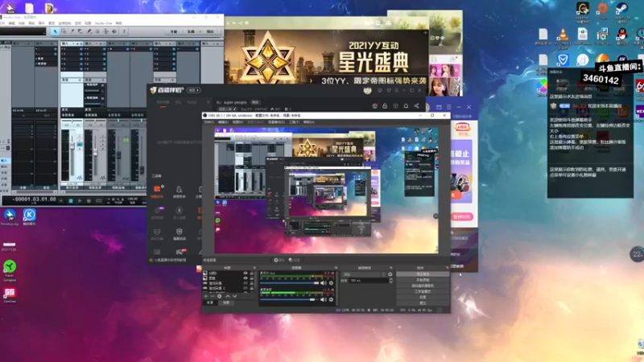
Task: Click 退出 button in OBS controls
Action: (423, 303)
